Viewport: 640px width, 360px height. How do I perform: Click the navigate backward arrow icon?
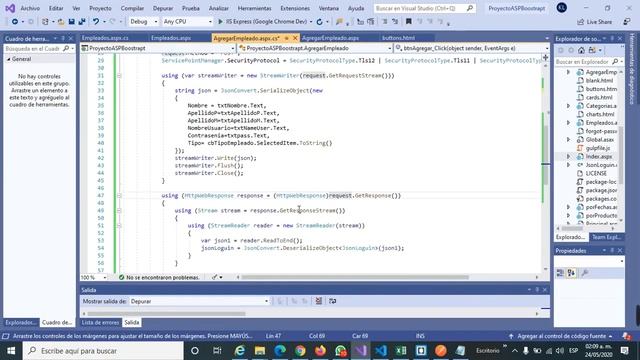[15, 21]
